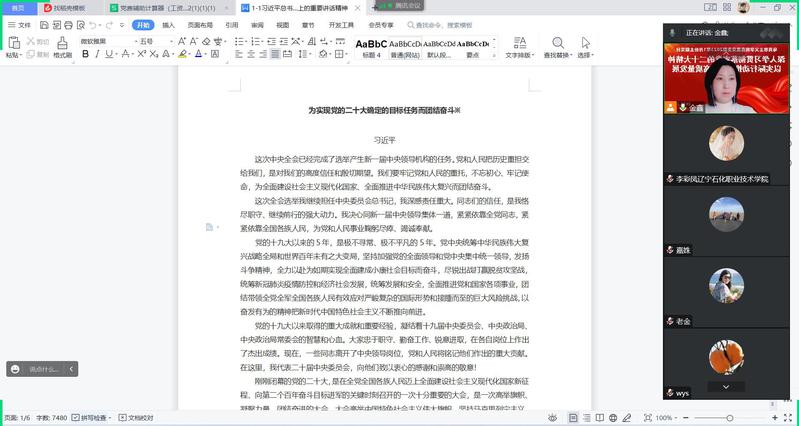Open the References ribbon tab
This screenshot has width=799, height=426.
click(232, 25)
